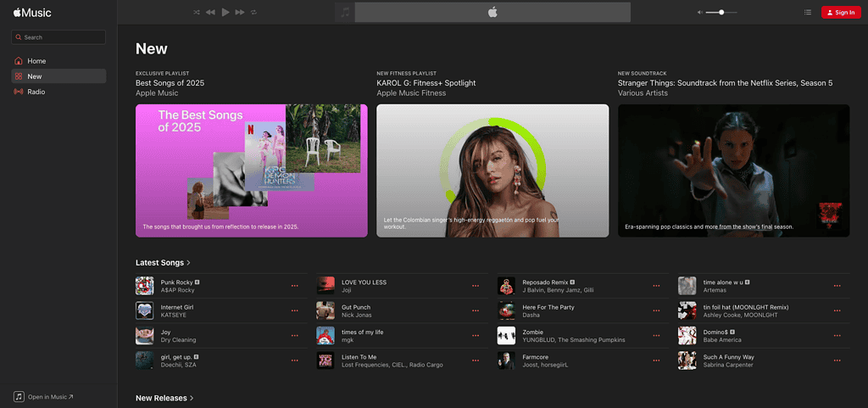Open more options for tin foil hat remix
Image resolution: width=868 pixels, height=408 pixels.
[x=837, y=310]
